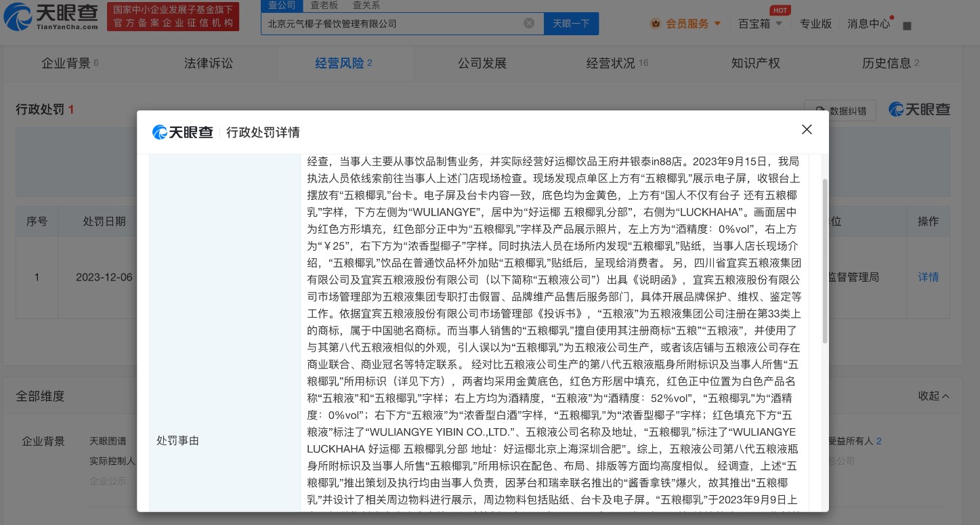Click the official filing credit agency banner
The height and width of the screenshot is (525, 980).
point(173,17)
